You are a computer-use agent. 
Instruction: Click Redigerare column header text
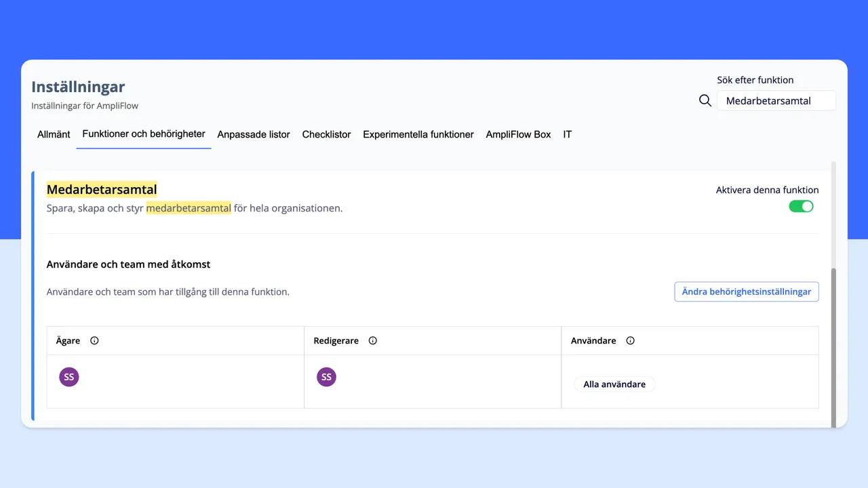[x=336, y=341]
